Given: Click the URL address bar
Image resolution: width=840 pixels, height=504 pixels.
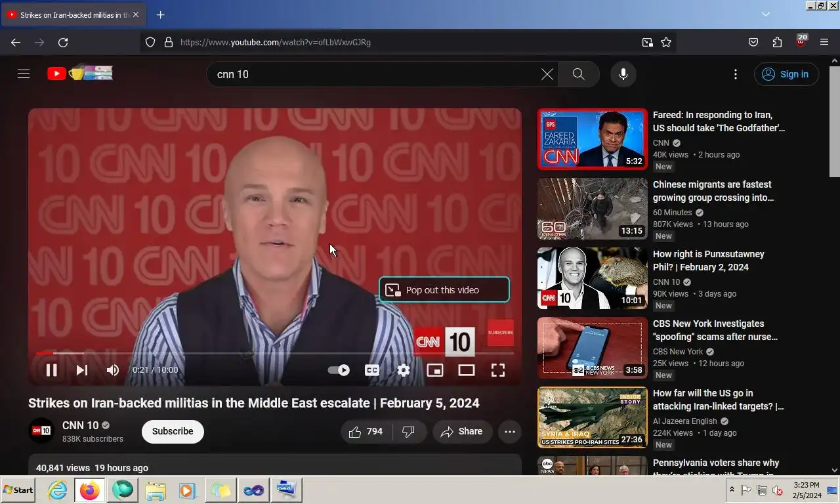Looking at the screenshot, I should (x=407, y=42).
